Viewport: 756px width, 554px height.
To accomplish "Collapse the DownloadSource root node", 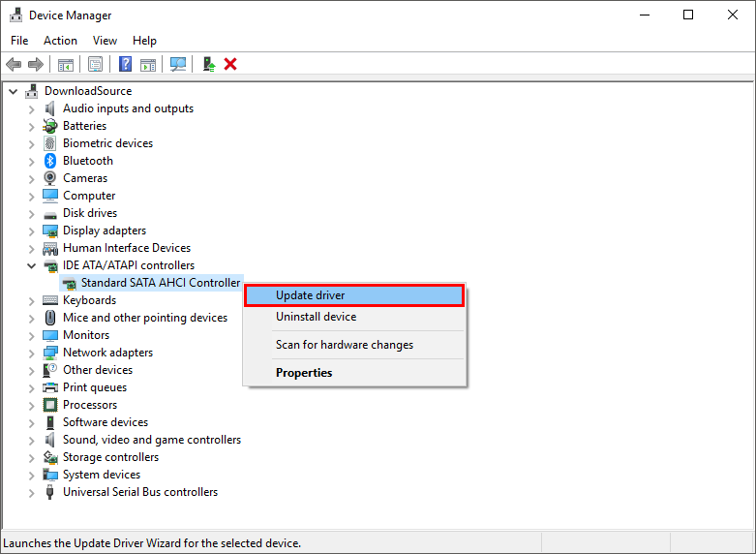I will point(14,91).
